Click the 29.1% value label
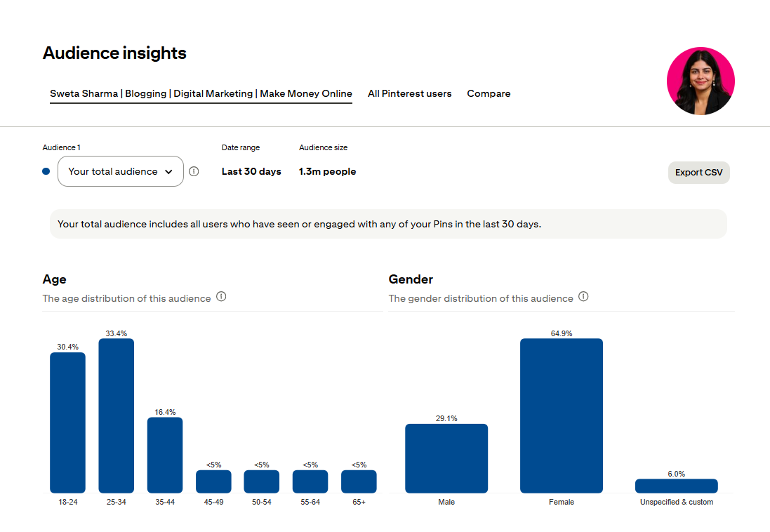Screen dimensions: 770x532 tap(446, 418)
